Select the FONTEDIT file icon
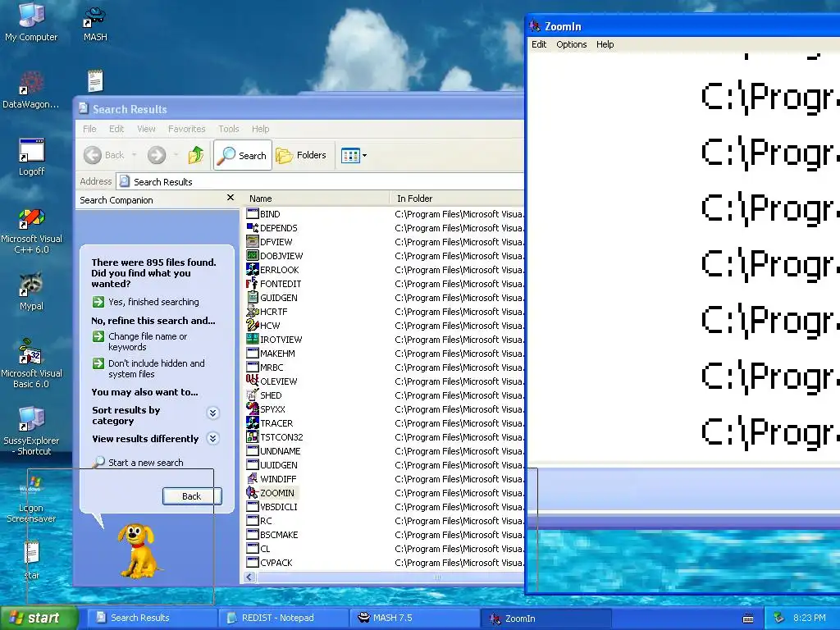Viewport: 840px width, 630px height. pos(253,283)
